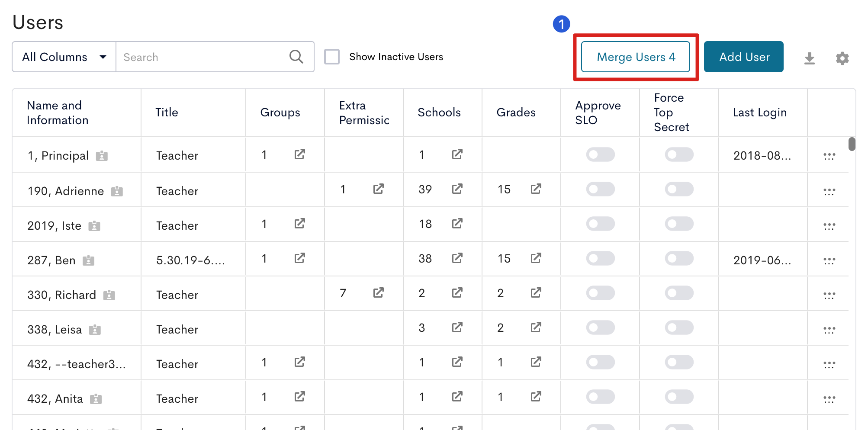Open row actions menu for 287, Ben
This screenshot has width=868, height=430.
coord(829,260)
